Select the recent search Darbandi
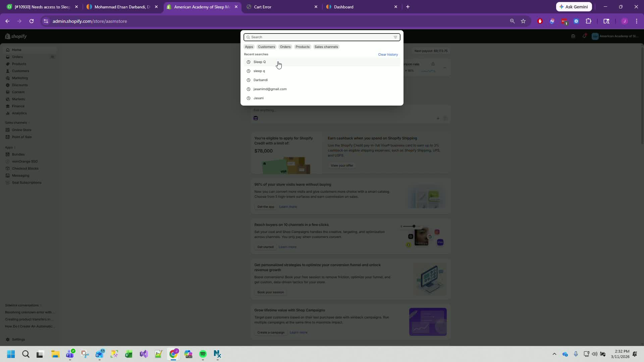 click(261, 80)
